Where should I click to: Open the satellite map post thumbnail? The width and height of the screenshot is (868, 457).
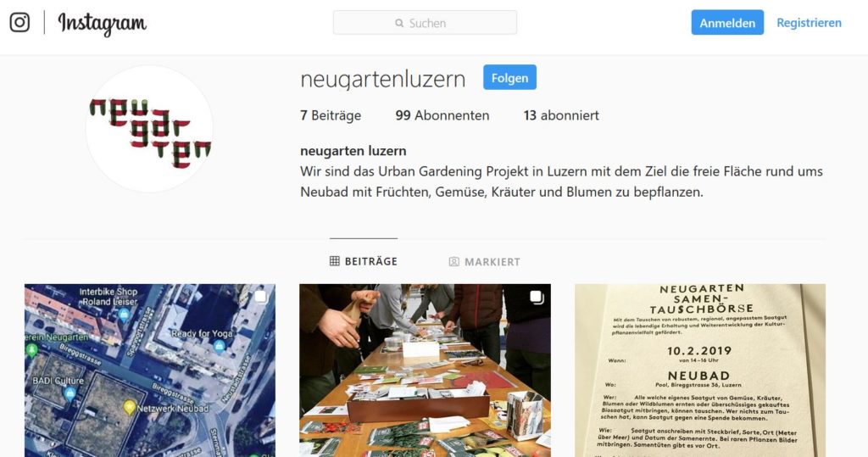150,371
